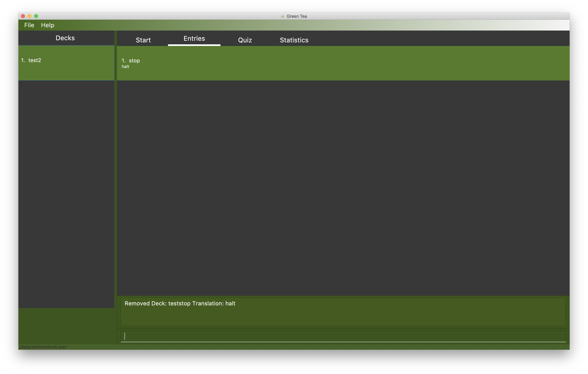Close the window with red button
The width and height of the screenshot is (588, 374).
[23, 16]
